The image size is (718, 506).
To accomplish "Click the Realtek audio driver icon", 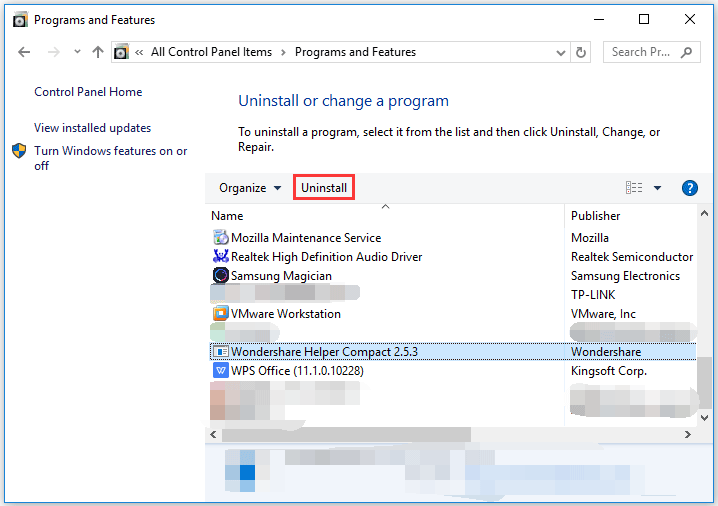I will [x=221, y=257].
